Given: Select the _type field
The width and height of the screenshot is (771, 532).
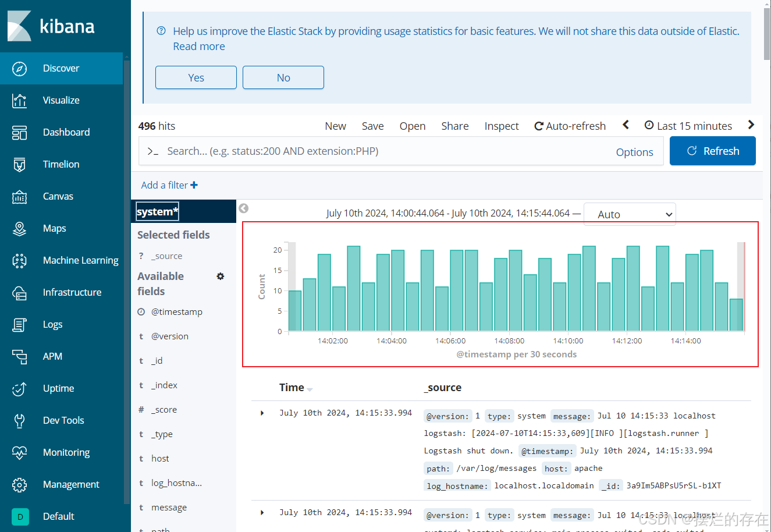Looking at the screenshot, I should (x=162, y=434).
